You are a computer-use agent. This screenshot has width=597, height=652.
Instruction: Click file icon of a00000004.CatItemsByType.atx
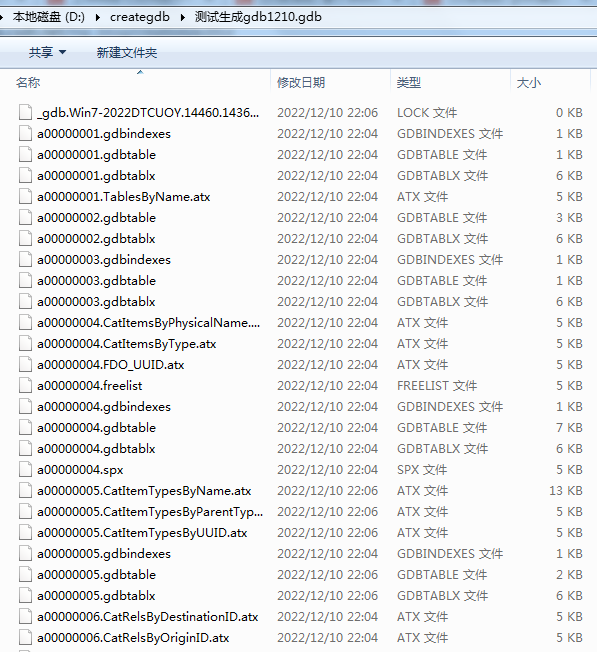pos(25,343)
